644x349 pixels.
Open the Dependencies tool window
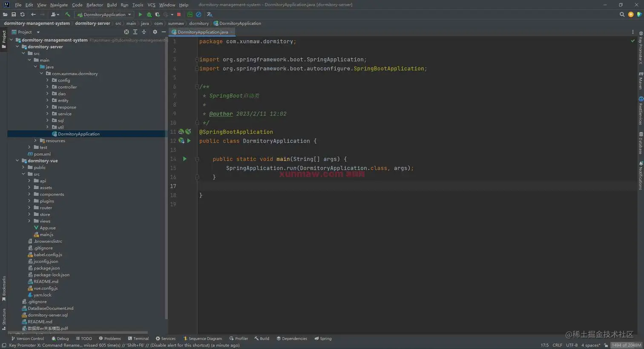tap(292, 339)
